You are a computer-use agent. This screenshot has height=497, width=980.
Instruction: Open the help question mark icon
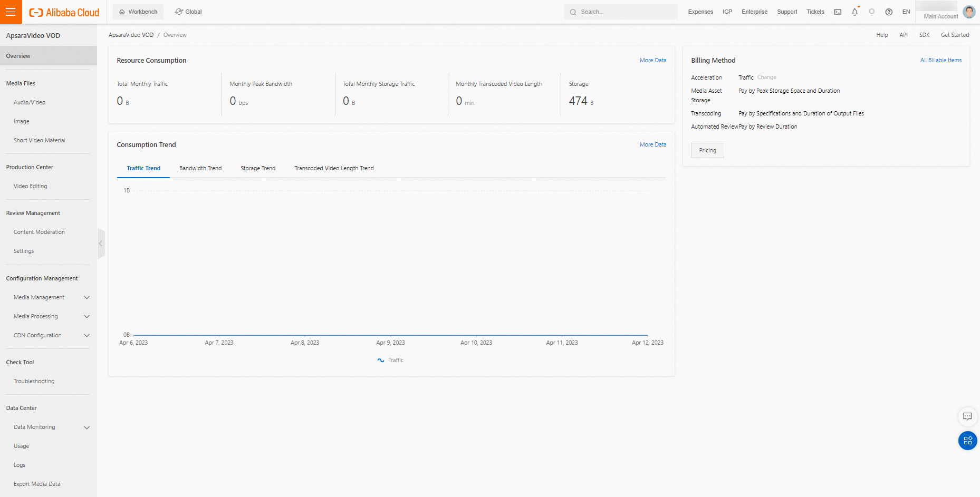click(889, 12)
